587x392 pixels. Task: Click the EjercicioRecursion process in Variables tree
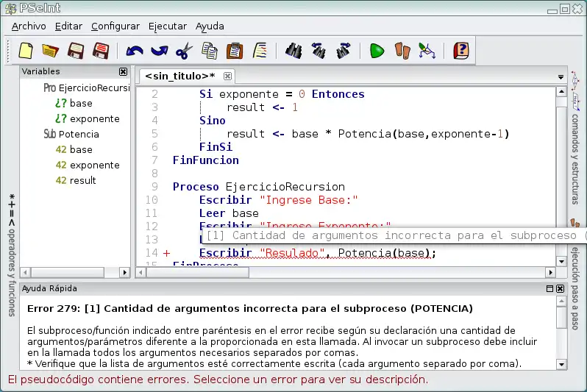pyautogui.click(x=93, y=88)
